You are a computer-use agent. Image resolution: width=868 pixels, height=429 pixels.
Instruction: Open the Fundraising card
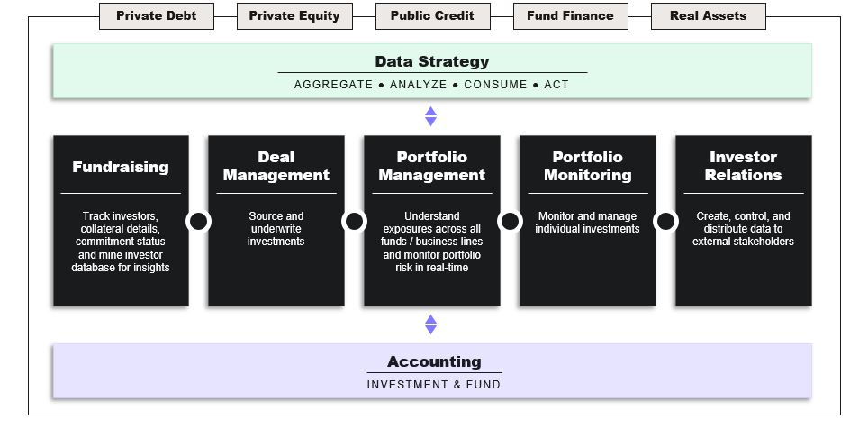tap(121, 221)
